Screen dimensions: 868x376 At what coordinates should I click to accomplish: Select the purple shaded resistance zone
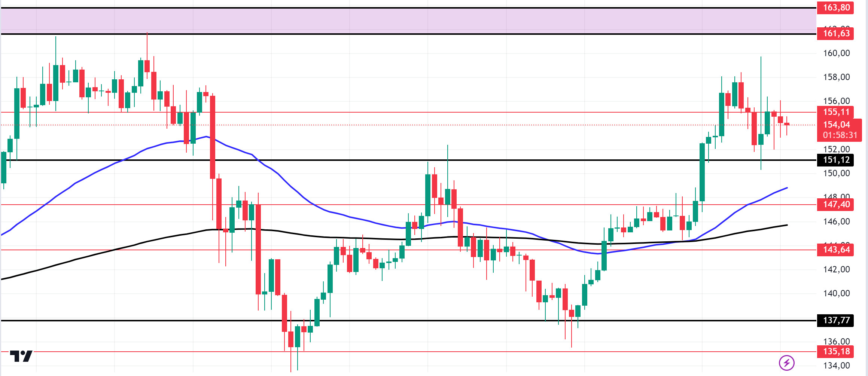pos(408,21)
